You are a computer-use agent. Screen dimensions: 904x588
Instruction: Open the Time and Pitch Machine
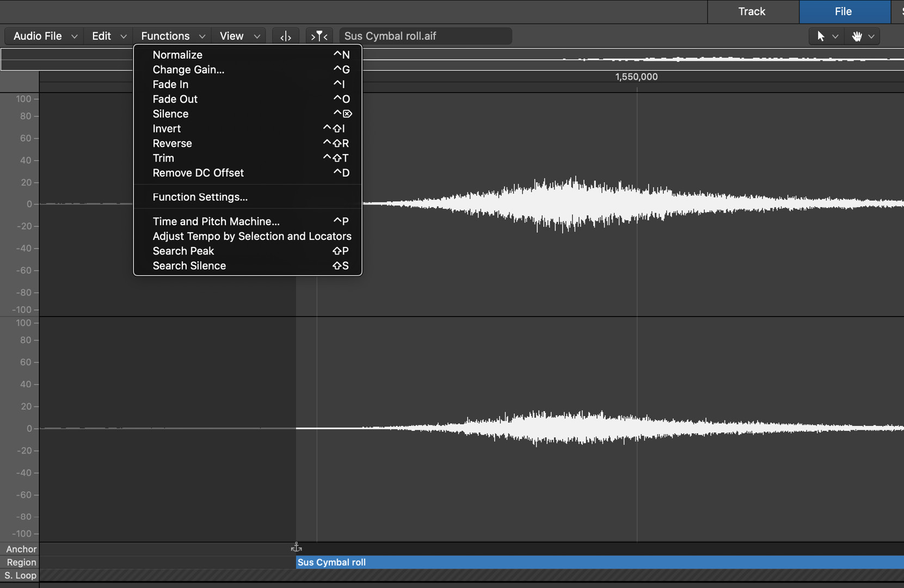(216, 221)
